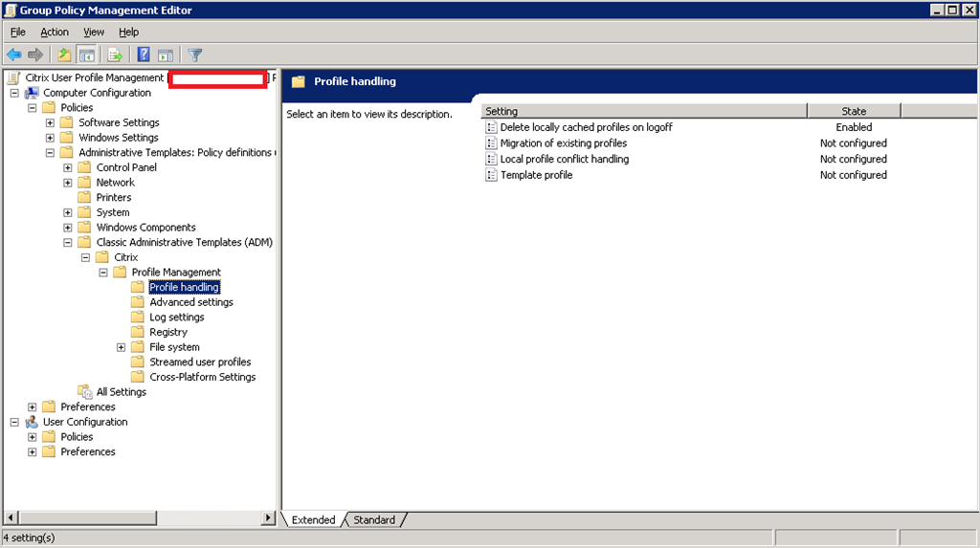The width and height of the screenshot is (980, 548).
Task: Open the View menu
Action: tap(94, 32)
